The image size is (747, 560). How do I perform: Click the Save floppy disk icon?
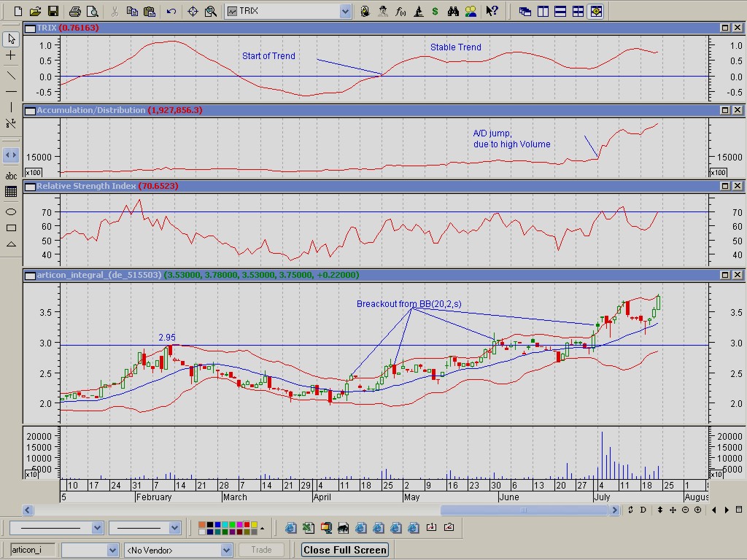click(53, 11)
